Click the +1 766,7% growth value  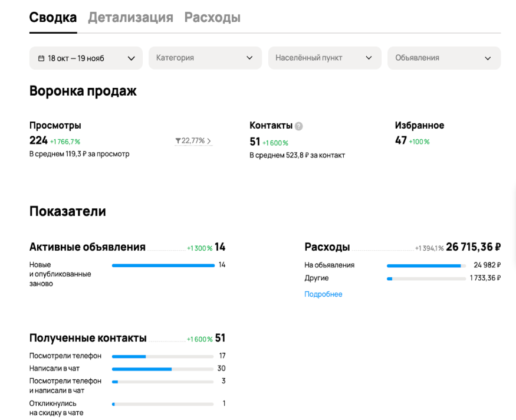[x=65, y=142]
